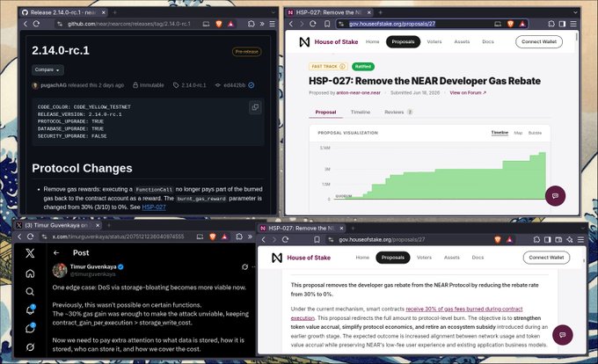The width and height of the screenshot is (598, 364).
Task: Open Voters in top House of Stake nav
Action: 434,42
